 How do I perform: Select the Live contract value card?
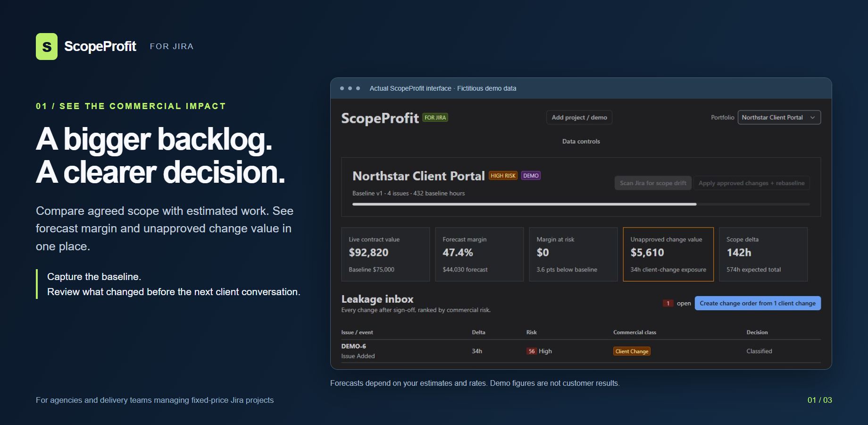[x=385, y=255]
